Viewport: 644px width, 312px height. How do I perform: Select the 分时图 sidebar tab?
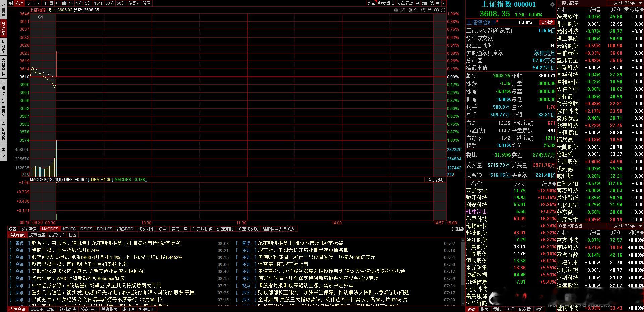coord(3,28)
